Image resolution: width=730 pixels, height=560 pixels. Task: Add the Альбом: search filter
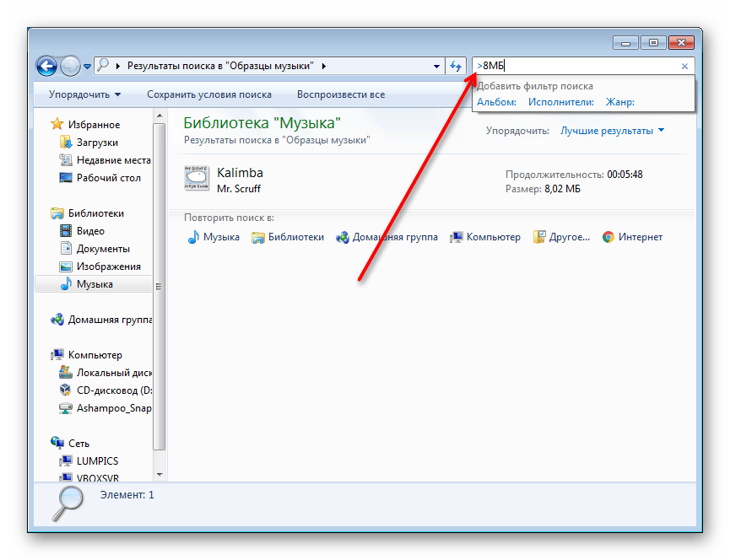[x=497, y=102]
